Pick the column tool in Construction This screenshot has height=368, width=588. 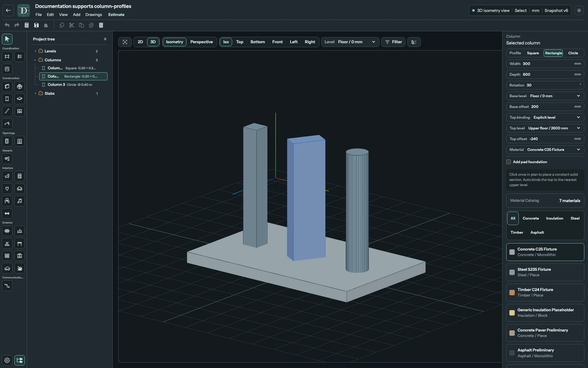point(7,99)
